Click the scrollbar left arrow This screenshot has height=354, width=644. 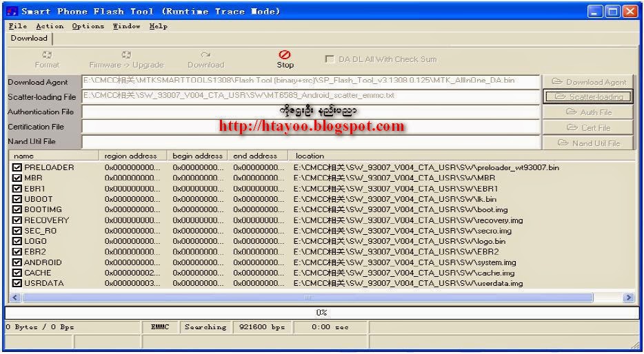(x=14, y=298)
